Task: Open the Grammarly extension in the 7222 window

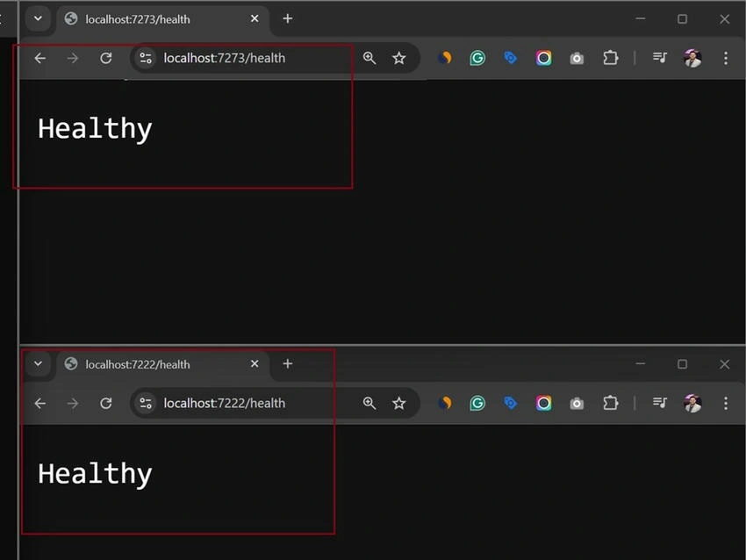Action: coord(477,404)
